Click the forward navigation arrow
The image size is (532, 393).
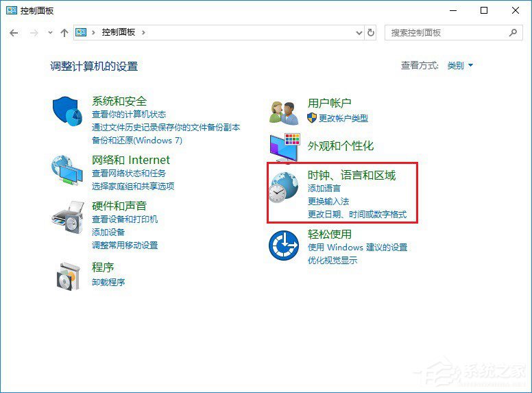click(34, 33)
